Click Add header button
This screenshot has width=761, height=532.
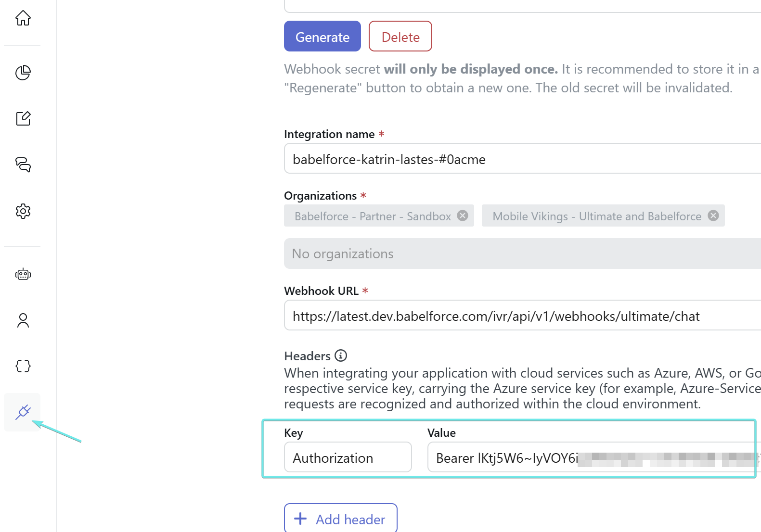(x=340, y=519)
